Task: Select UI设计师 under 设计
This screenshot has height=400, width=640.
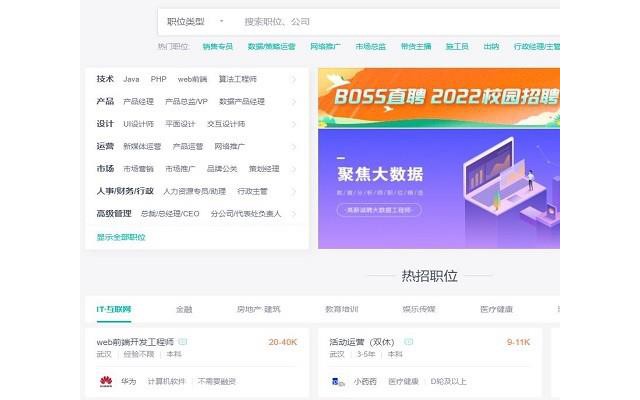Action: [138, 124]
